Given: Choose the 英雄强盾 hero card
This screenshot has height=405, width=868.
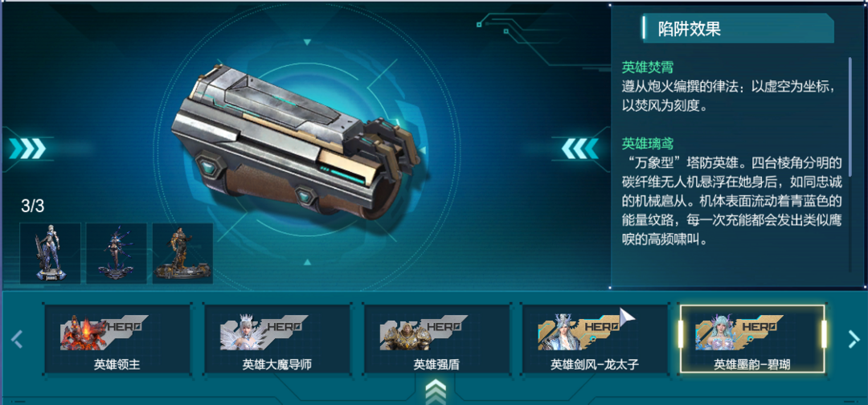Looking at the screenshot, I should pos(436,338).
